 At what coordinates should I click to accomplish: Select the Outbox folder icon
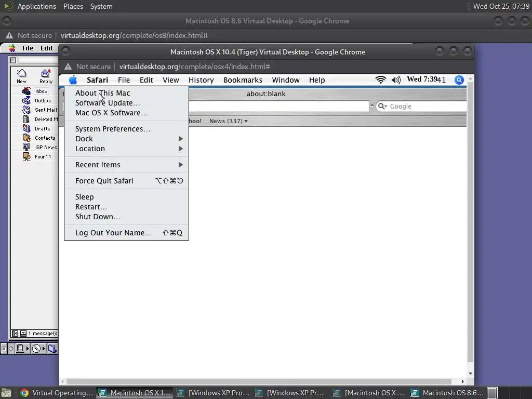pyautogui.click(x=26, y=100)
